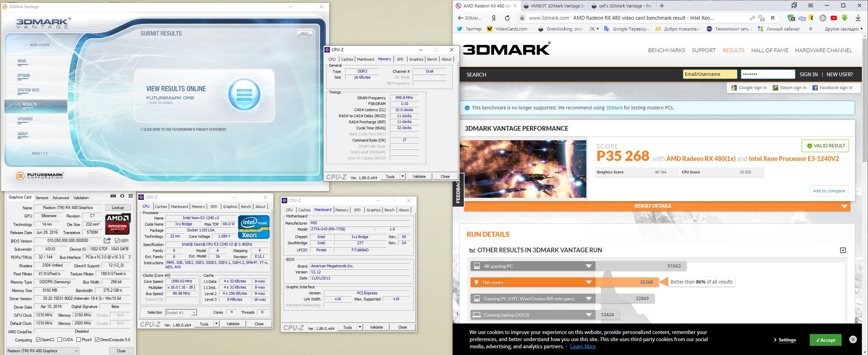This screenshot has width=868, height=355.
Task: Toggle the CUDA checkbox
Action: [x=59, y=340]
